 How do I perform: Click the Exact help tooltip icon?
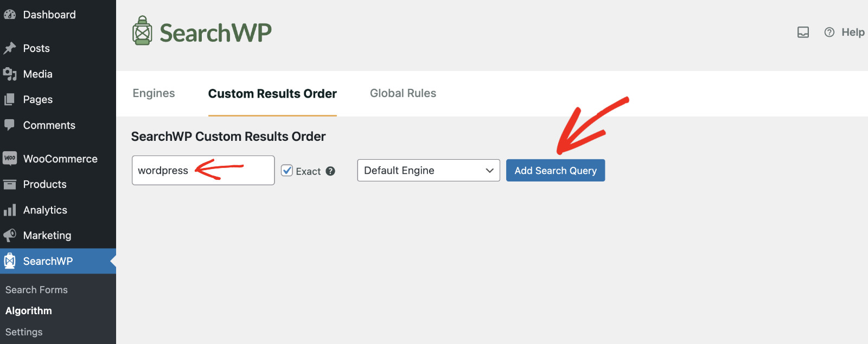coord(330,171)
